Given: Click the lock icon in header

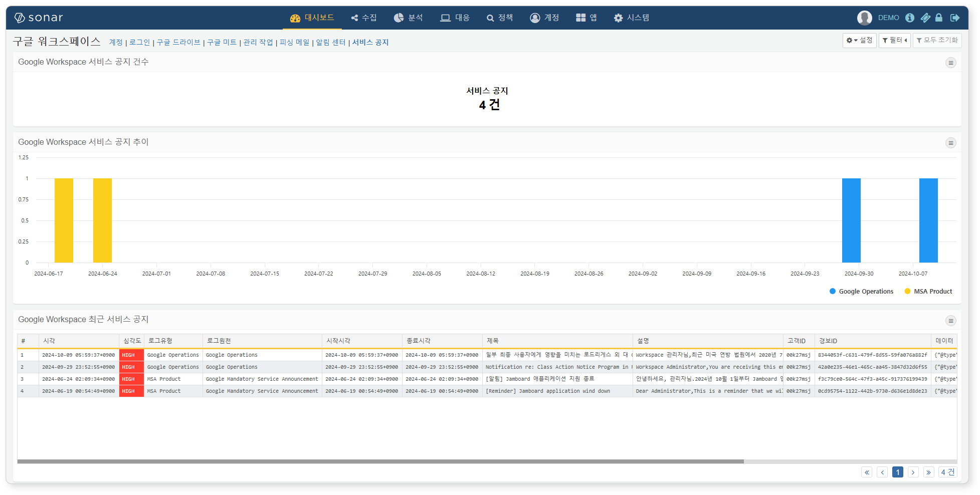Looking at the screenshot, I should pos(939,18).
